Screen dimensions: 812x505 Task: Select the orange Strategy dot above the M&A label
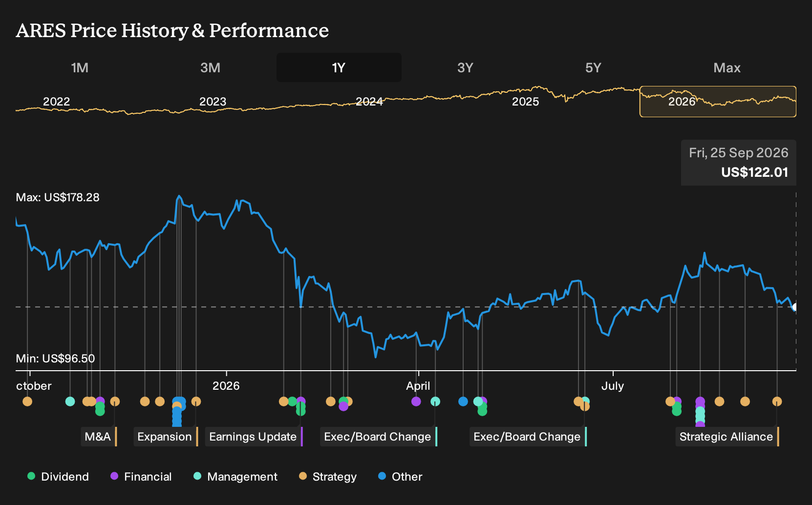coord(115,401)
